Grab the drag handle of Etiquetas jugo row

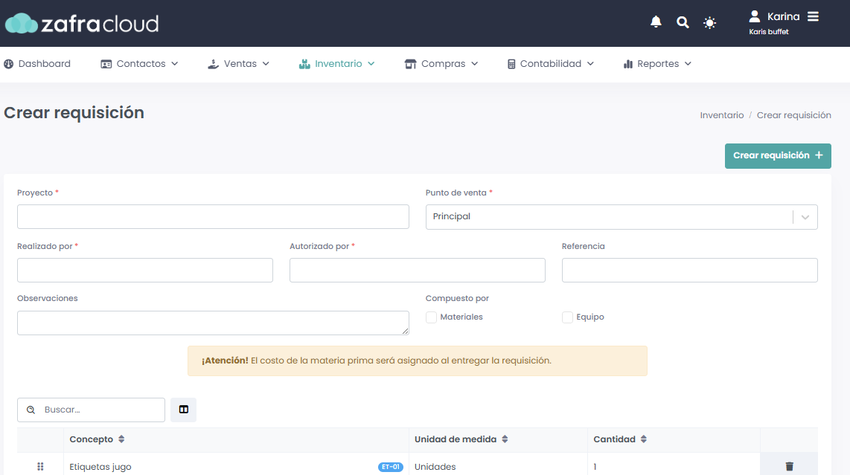pyautogui.click(x=40, y=466)
